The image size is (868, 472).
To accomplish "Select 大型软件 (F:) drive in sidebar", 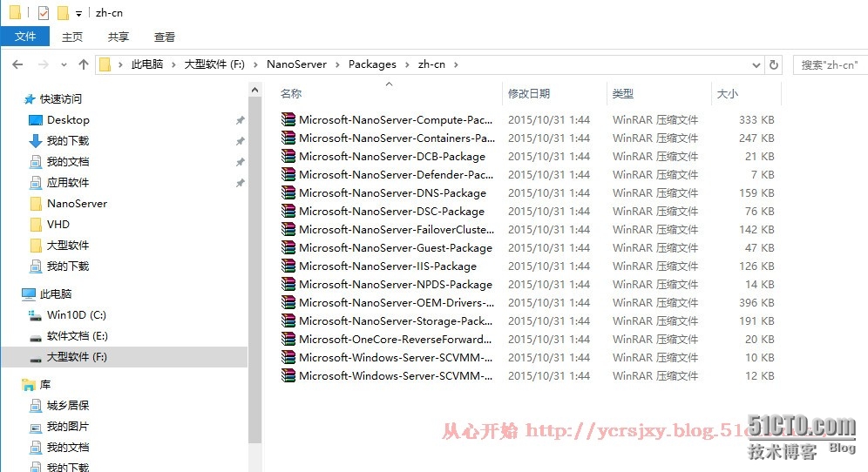I will (x=124, y=357).
